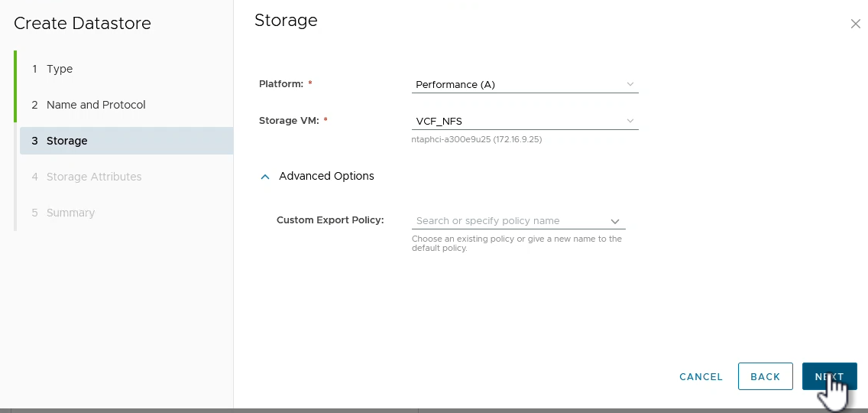Select step 3 Storage in the wizard
Screen dimensions: 868x413
pos(66,141)
